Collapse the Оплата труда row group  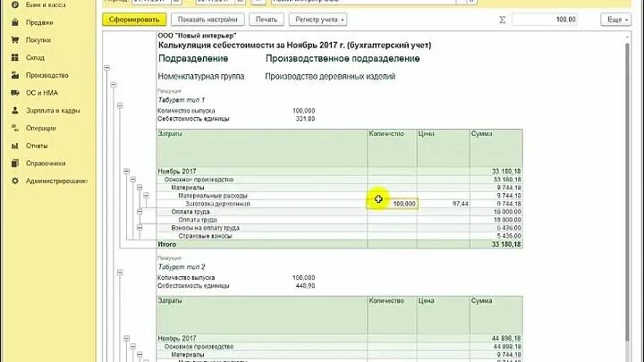pyautogui.click(x=140, y=212)
